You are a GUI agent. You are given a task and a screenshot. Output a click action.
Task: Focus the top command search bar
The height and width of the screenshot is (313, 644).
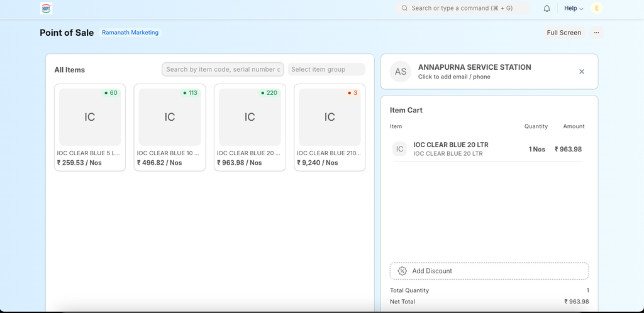[463, 8]
